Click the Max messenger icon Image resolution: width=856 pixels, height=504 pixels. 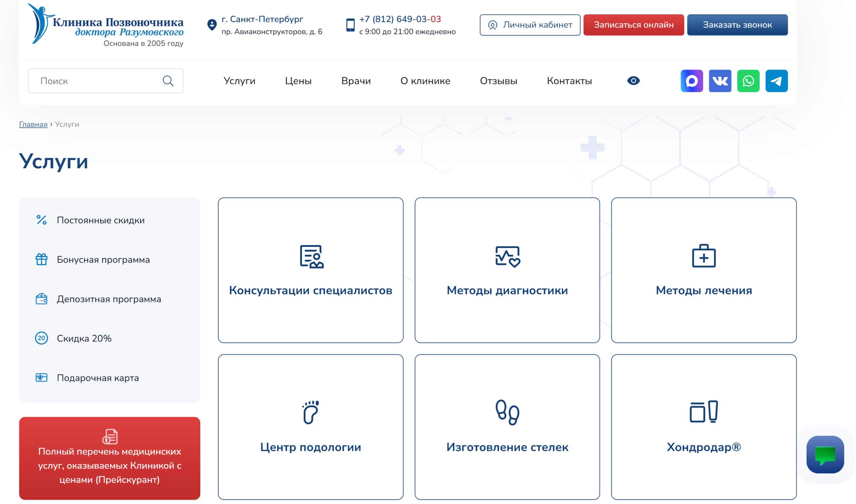[691, 81]
